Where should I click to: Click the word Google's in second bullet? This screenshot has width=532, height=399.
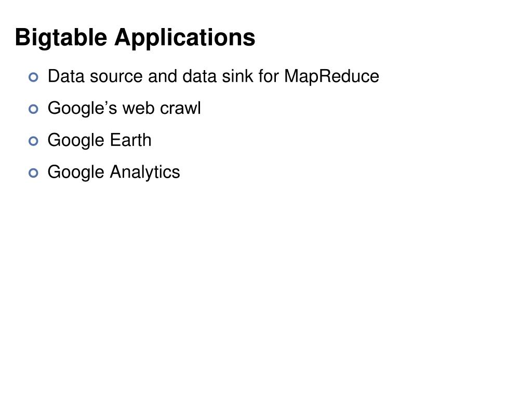82,109
